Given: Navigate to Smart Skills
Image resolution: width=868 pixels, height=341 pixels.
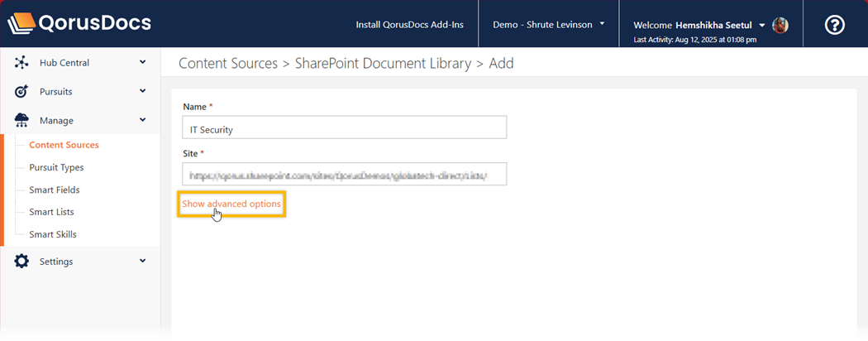Looking at the screenshot, I should 53,234.
